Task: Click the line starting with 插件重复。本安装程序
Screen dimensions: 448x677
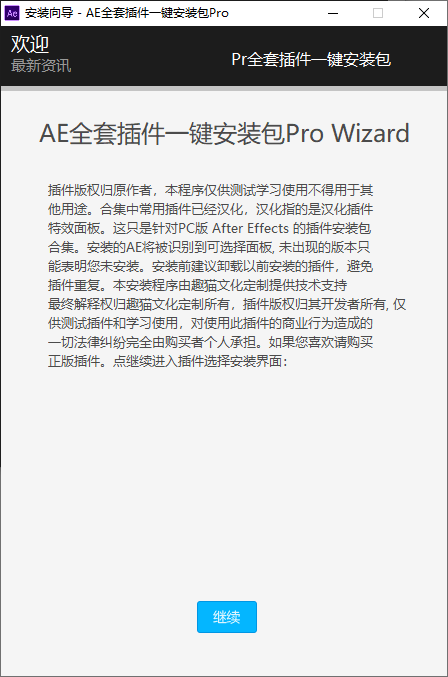Action: click(x=198, y=285)
